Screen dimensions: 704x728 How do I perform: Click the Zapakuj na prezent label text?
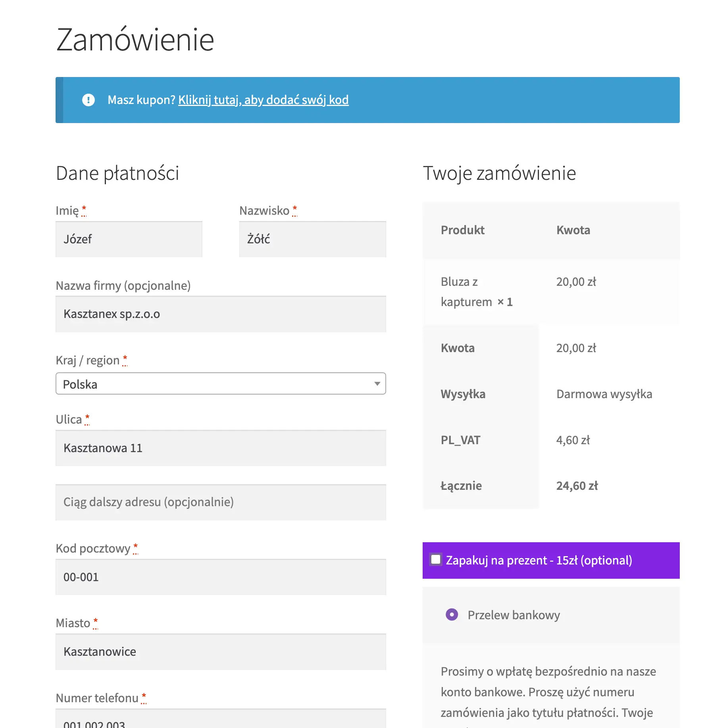pos(539,560)
